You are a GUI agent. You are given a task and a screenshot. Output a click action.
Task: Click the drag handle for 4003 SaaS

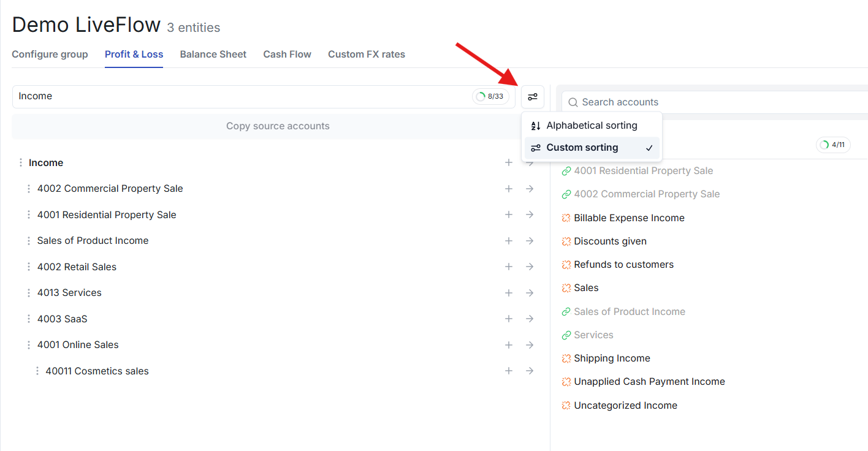coord(29,319)
